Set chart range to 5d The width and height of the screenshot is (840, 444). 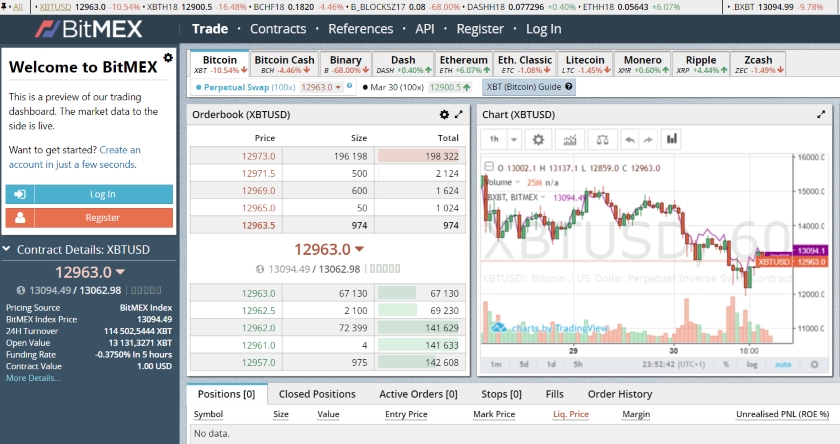pyautogui.click(x=523, y=364)
